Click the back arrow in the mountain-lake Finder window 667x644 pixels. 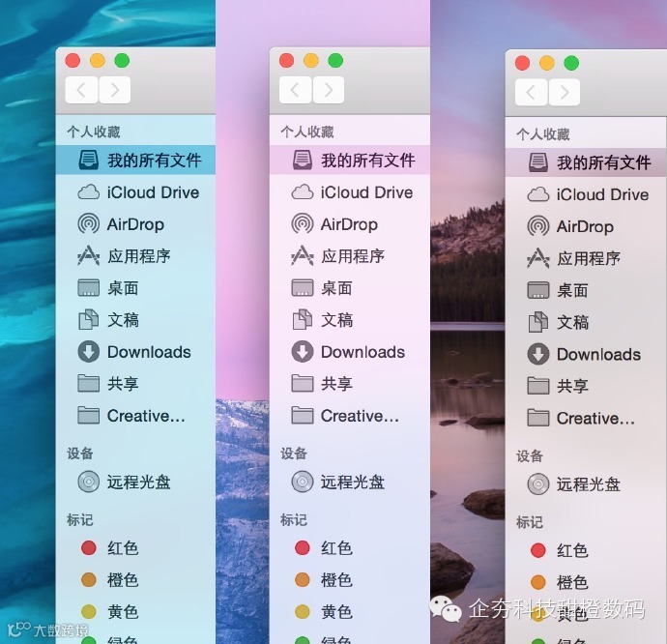coord(531,92)
